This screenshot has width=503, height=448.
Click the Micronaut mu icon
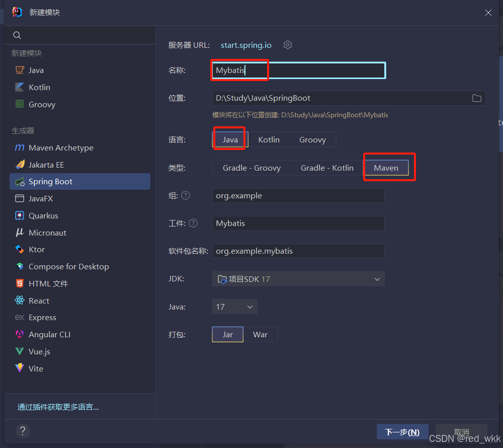[x=20, y=233]
